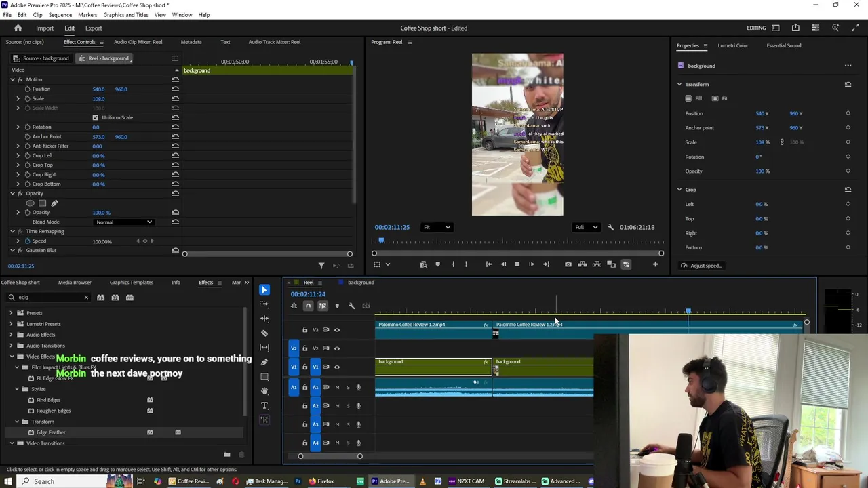The height and width of the screenshot is (488, 868).
Task: Toggle Snap in timeline
Action: 308,306
